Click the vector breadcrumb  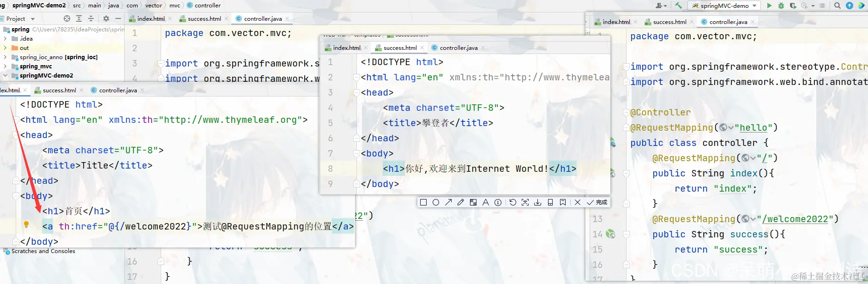(153, 6)
